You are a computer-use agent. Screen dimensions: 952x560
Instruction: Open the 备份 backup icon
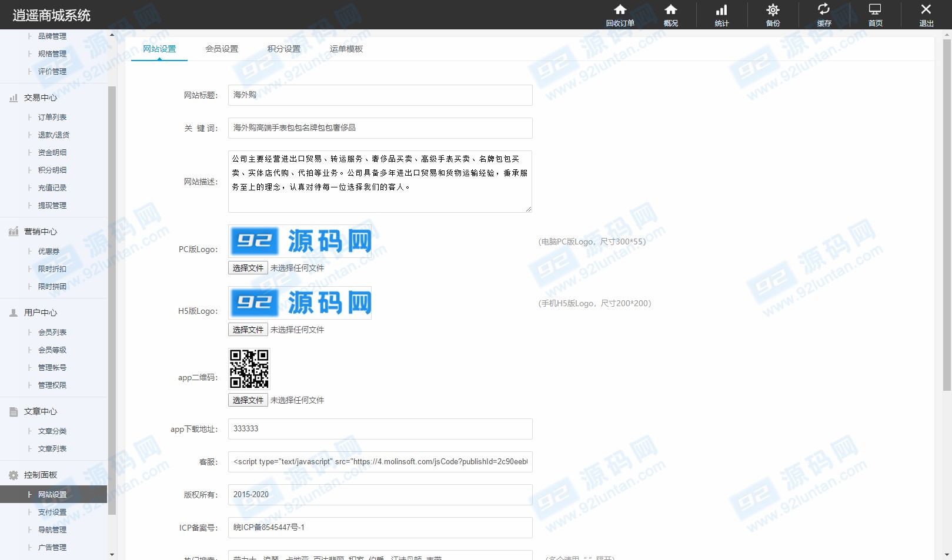point(773,15)
